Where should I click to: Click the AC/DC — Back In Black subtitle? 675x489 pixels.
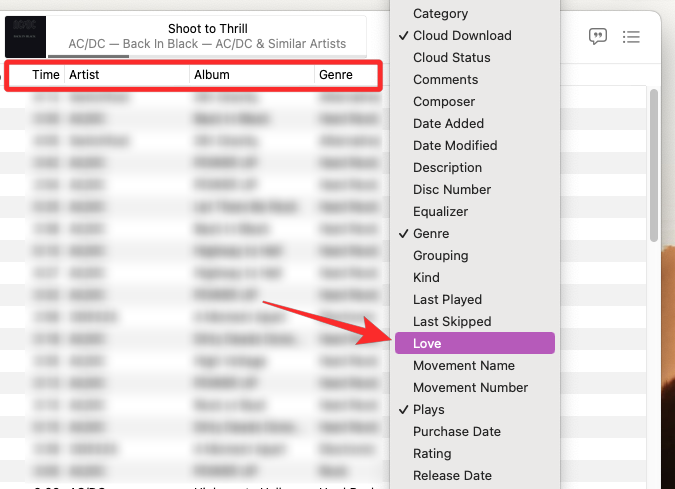tap(207, 45)
